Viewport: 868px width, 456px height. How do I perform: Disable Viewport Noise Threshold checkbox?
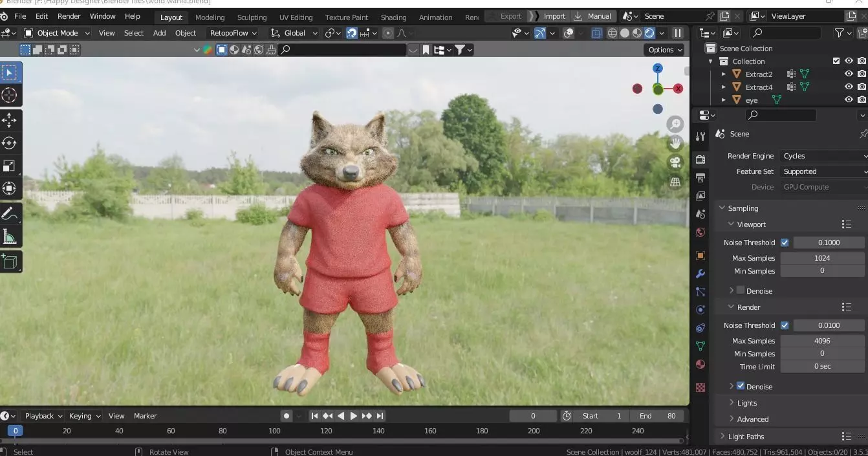coord(785,243)
